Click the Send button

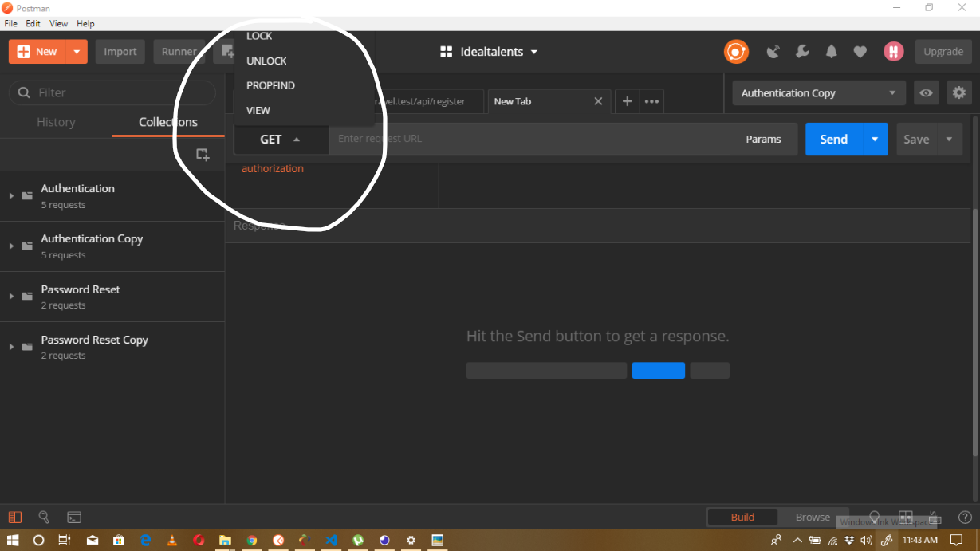pos(832,139)
